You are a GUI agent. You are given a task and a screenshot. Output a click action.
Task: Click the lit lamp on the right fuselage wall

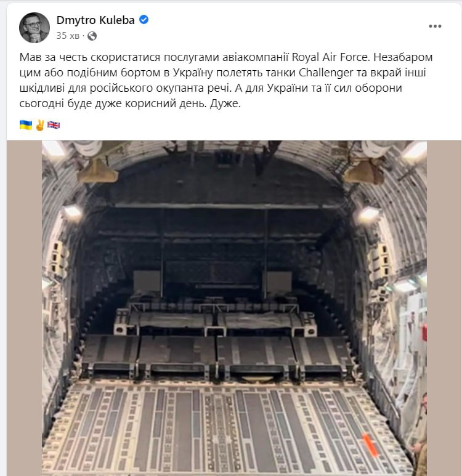click(x=369, y=213)
